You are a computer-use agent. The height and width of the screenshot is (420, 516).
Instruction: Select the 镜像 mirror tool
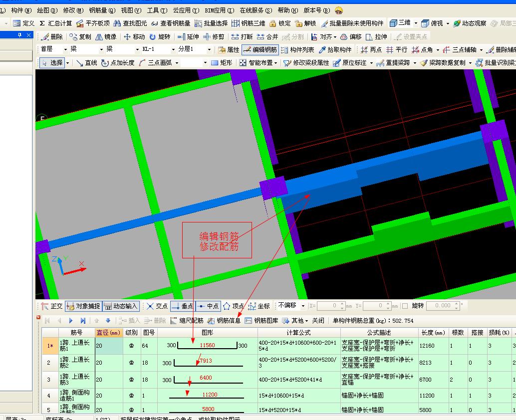pos(106,37)
